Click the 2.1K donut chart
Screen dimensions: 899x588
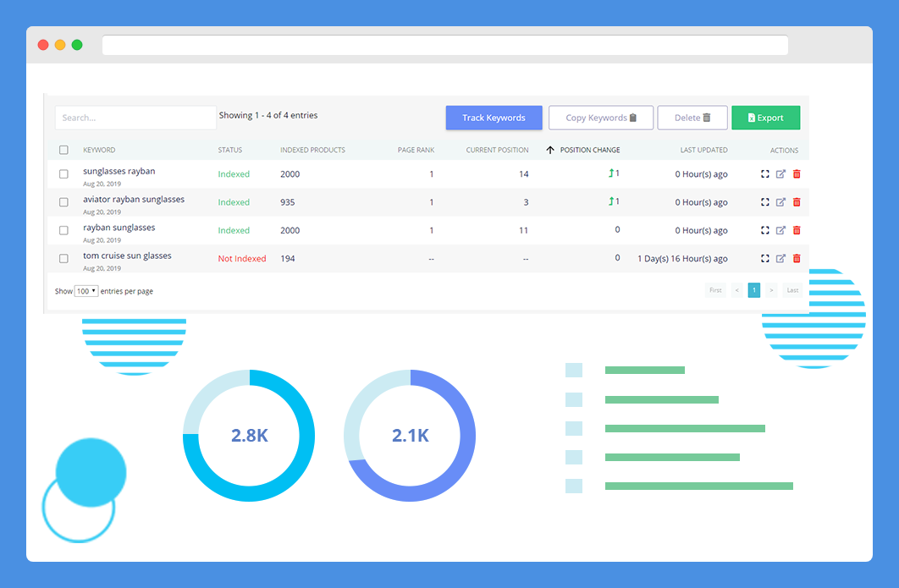410,436
